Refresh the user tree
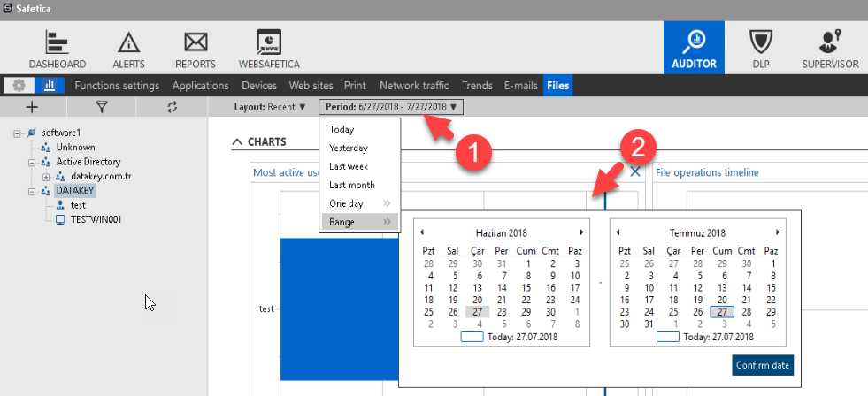The width and height of the screenshot is (868, 396). click(173, 107)
